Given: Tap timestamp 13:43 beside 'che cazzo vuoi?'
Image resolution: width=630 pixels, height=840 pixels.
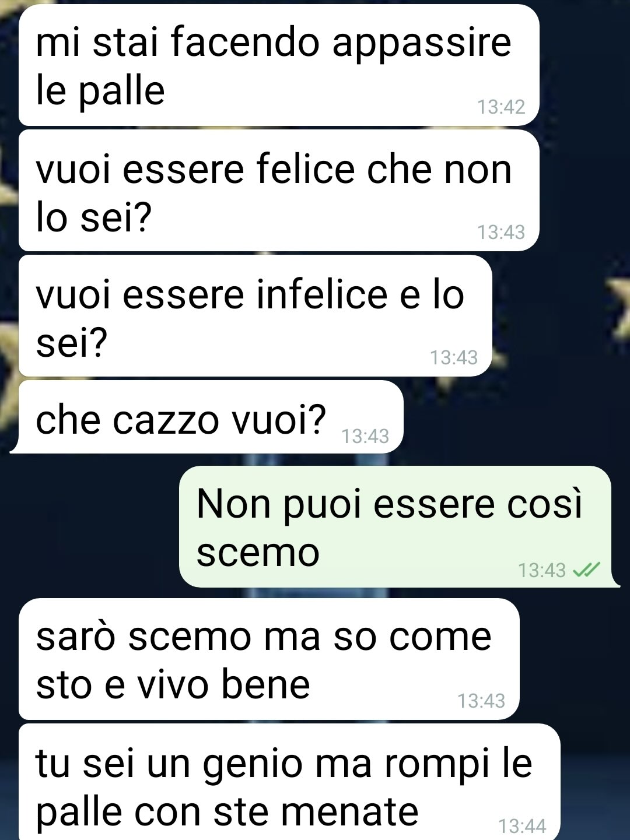Looking at the screenshot, I should [365, 436].
